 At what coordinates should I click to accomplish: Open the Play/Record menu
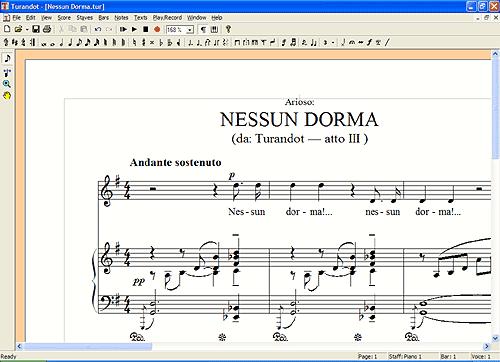tap(167, 18)
